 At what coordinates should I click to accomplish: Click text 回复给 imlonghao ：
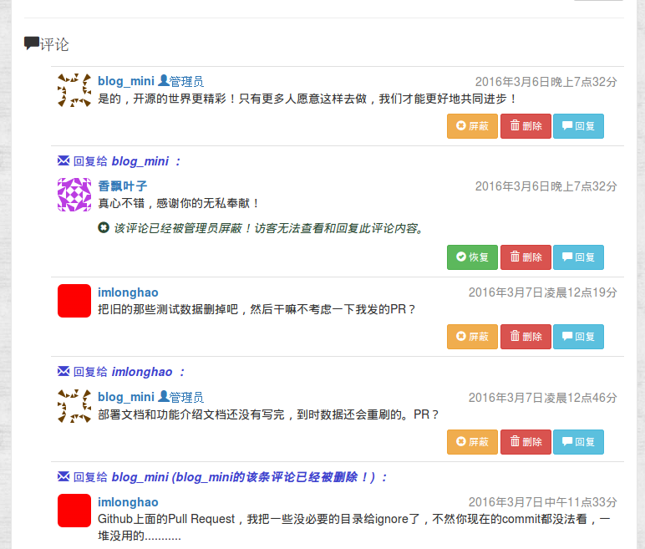pos(129,372)
